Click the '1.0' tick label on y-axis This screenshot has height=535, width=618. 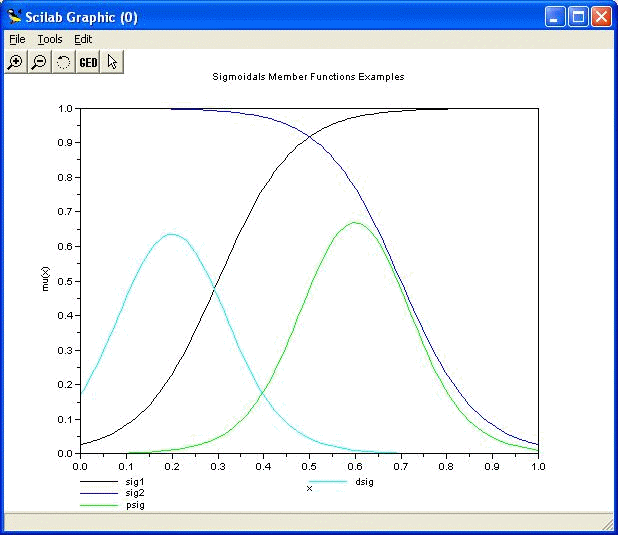(65, 108)
